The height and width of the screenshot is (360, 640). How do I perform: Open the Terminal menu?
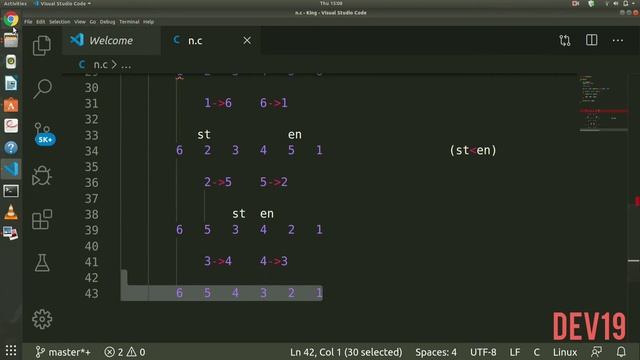129,22
